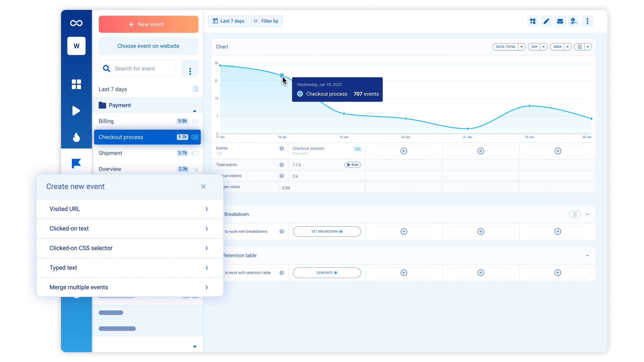Click the flame heatmaps icon in sidebar
Image resolution: width=644 pixels, height=362 pixels.
tap(76, 137)
